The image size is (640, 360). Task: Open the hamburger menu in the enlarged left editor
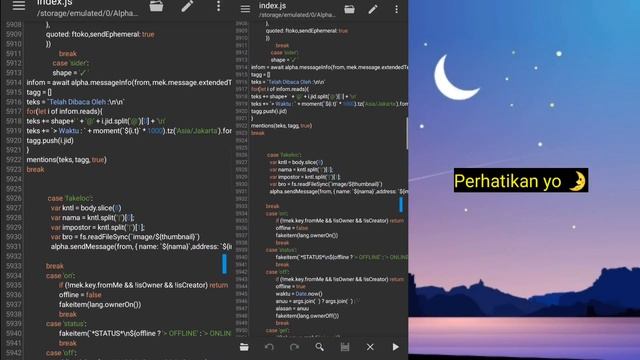tap(19, 5)
